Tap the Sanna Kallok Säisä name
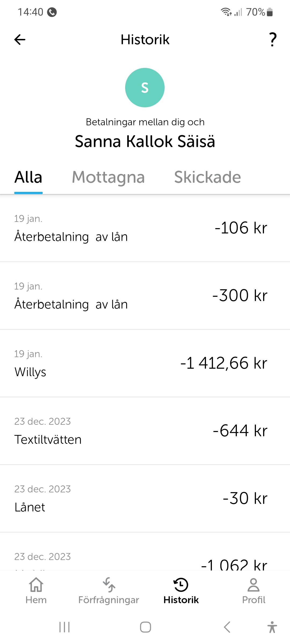Image resolution: width=290 pixels, height=644 pixels. point(145,141)
